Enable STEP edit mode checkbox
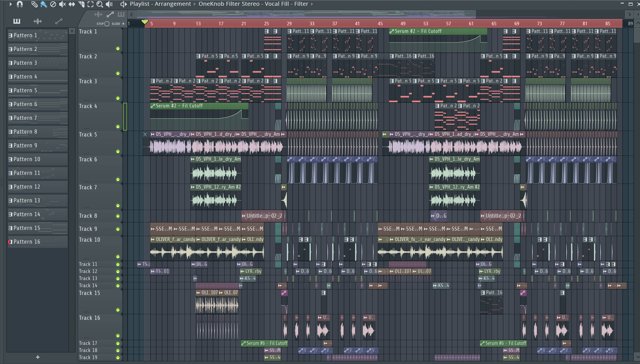The image size is (640, 364). 107,24
